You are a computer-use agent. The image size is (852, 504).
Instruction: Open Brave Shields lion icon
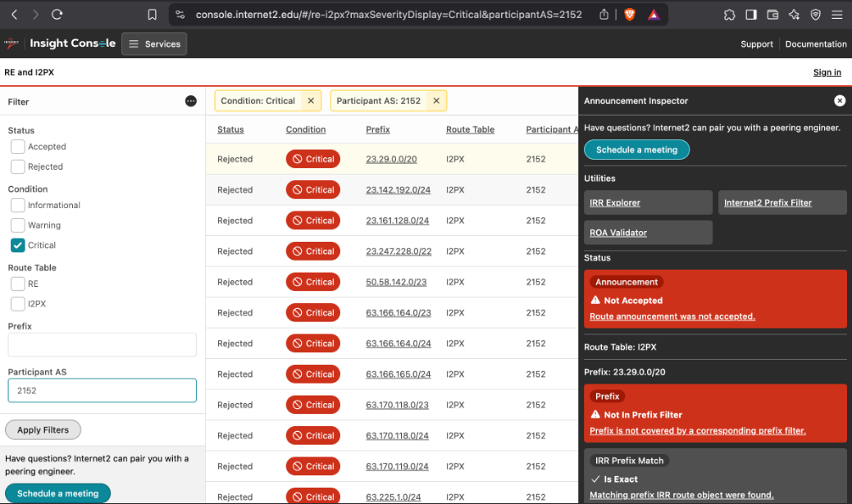(x=630, y=15)
